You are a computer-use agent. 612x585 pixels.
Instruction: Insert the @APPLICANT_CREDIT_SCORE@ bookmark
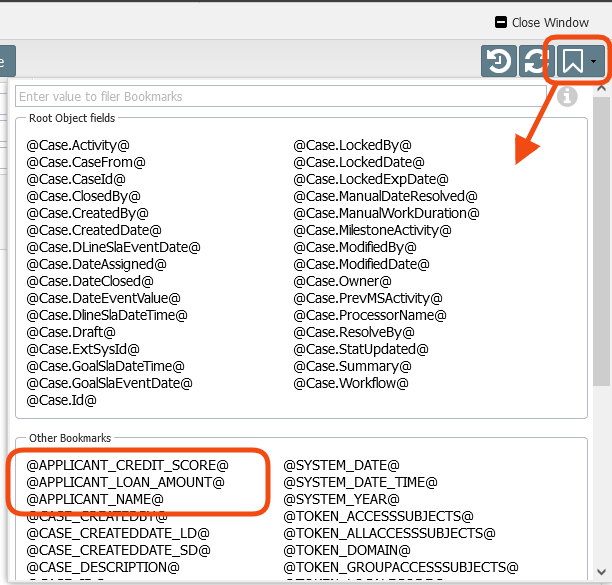[128, 465]
